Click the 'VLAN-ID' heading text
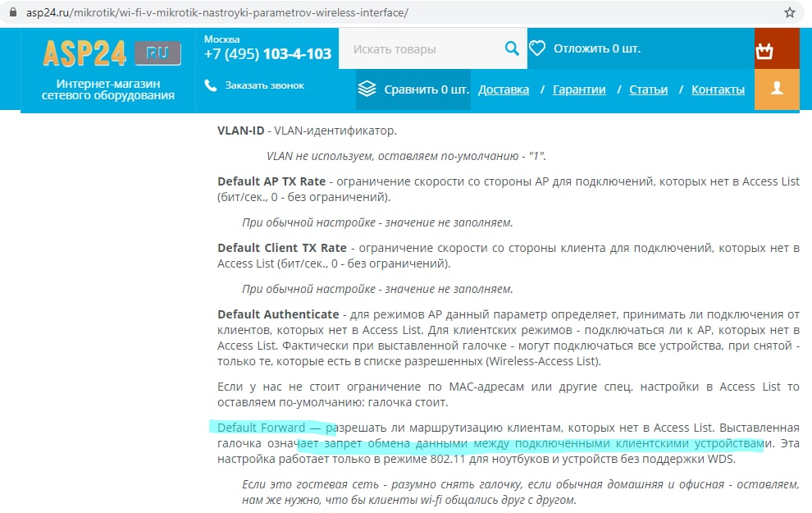This screenshot has height=513, width=812. (240, 131)
